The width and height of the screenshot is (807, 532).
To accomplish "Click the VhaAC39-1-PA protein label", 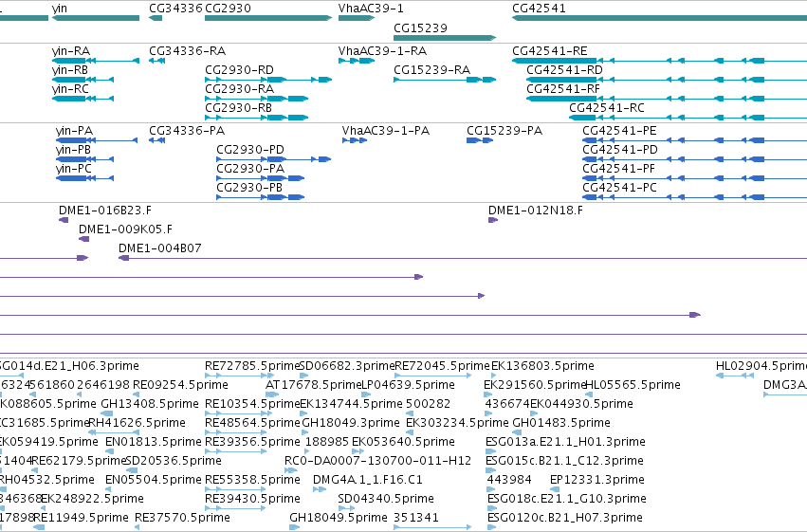I will tap(386, 131).
